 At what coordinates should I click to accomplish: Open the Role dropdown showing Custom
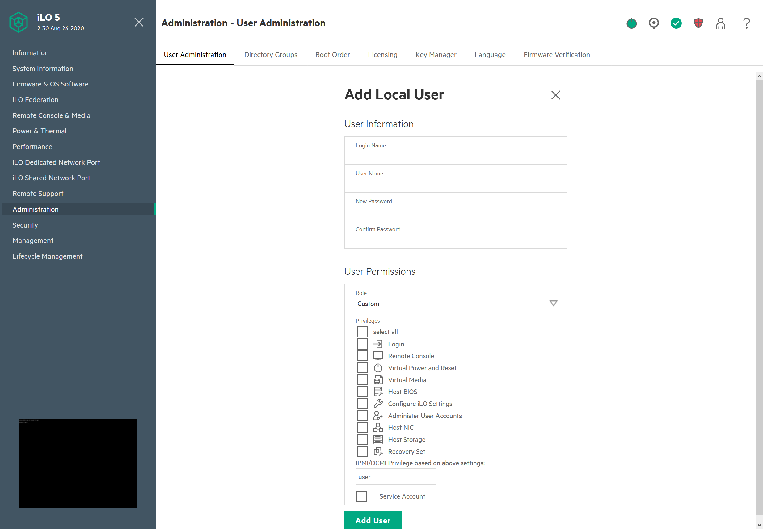[x=455, y=303]
